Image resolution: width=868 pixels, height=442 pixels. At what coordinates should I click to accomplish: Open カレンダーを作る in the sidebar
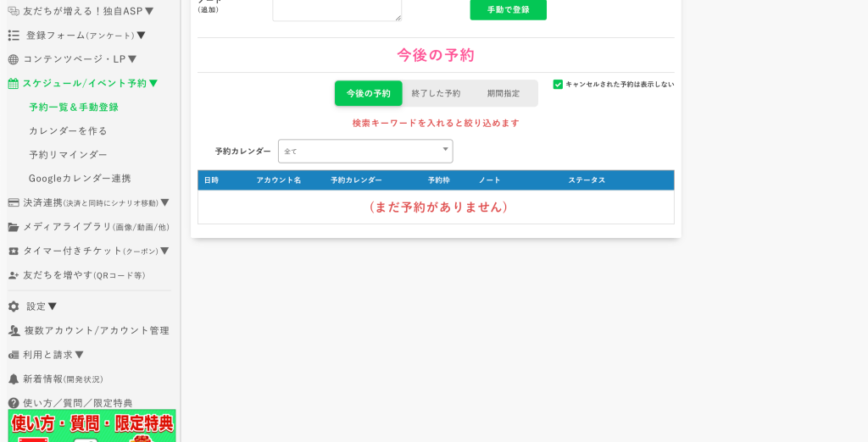68,131
